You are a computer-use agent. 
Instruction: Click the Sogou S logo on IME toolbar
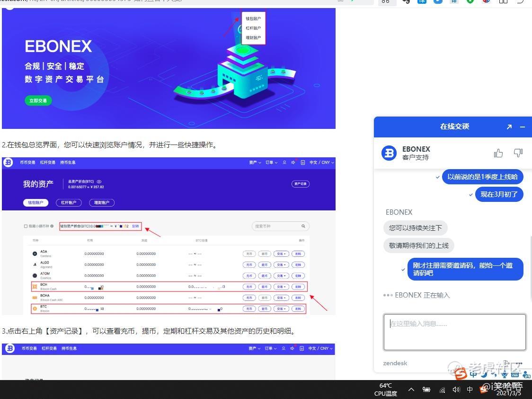[461, 373]
